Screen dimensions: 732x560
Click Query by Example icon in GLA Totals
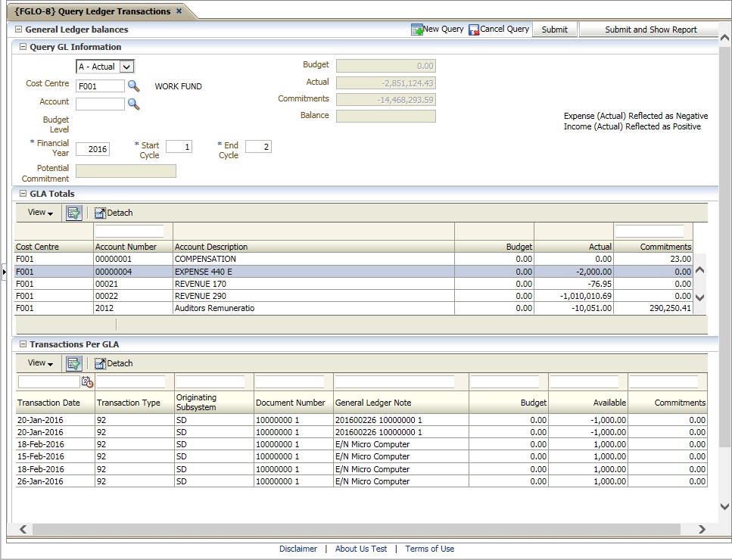[73, 213]
